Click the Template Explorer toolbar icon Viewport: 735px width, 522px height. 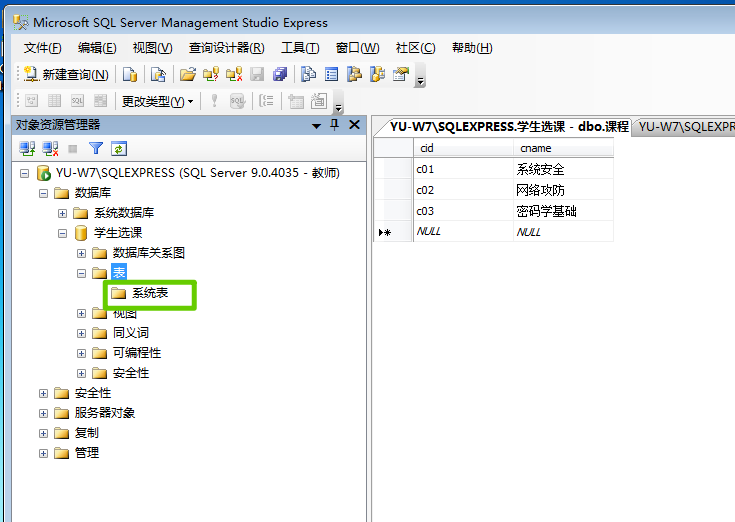click(x=377, y=75)
